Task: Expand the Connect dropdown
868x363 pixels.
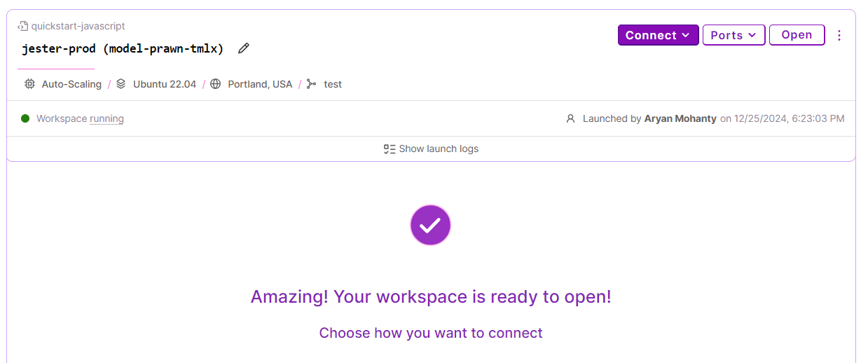Action: click(658, 35)
